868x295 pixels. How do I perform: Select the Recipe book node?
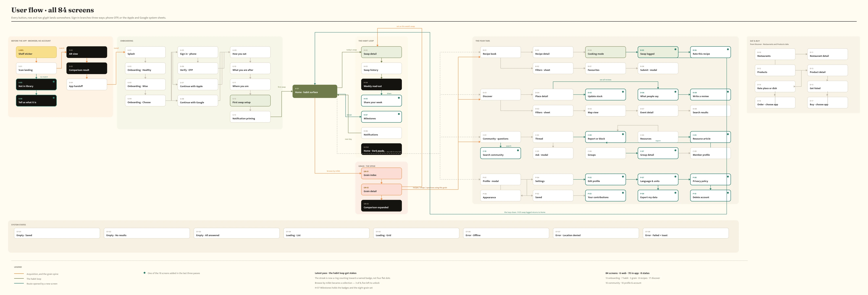tap(500, 52)
